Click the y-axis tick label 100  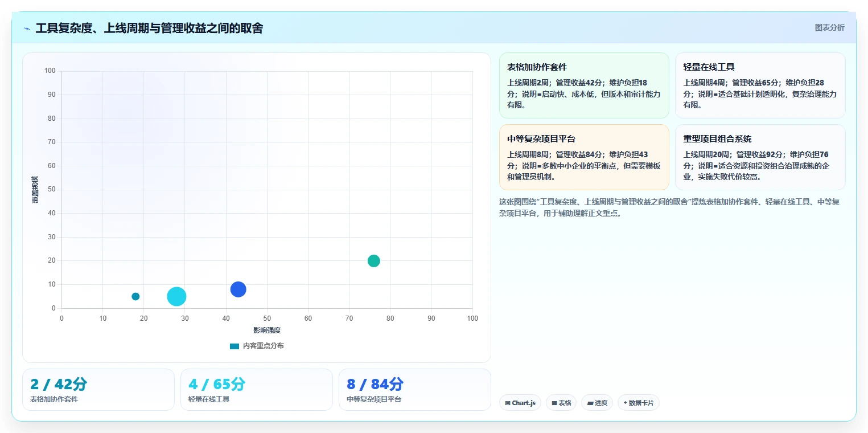coord(50,71)
